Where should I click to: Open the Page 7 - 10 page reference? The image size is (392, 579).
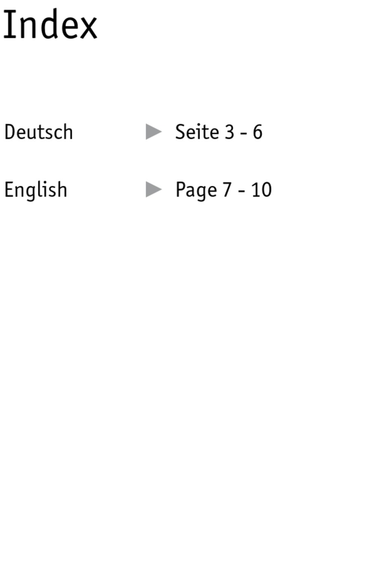223,190
